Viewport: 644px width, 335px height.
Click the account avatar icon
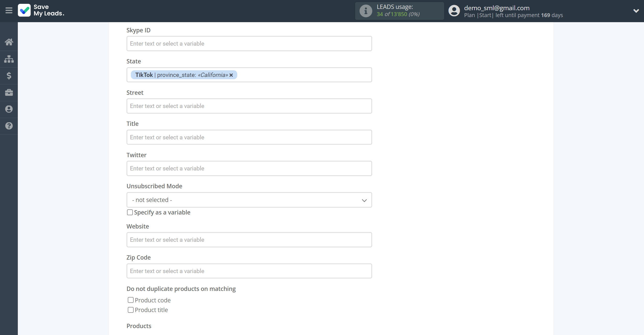click(x=454, y=11)
